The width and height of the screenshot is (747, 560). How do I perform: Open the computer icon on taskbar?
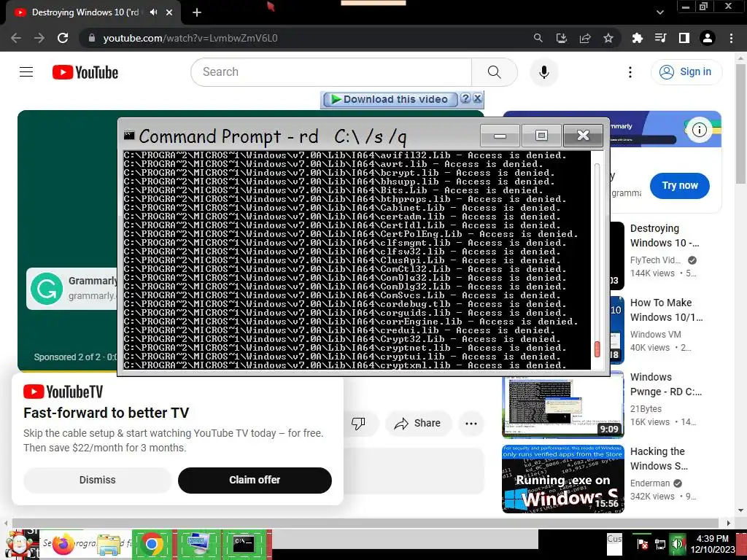198,544
